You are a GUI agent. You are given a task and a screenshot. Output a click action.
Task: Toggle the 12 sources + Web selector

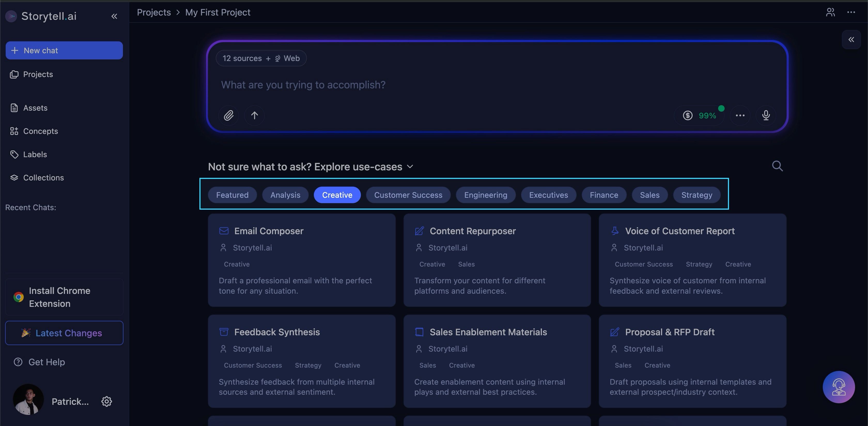click(x=261, y=58)
